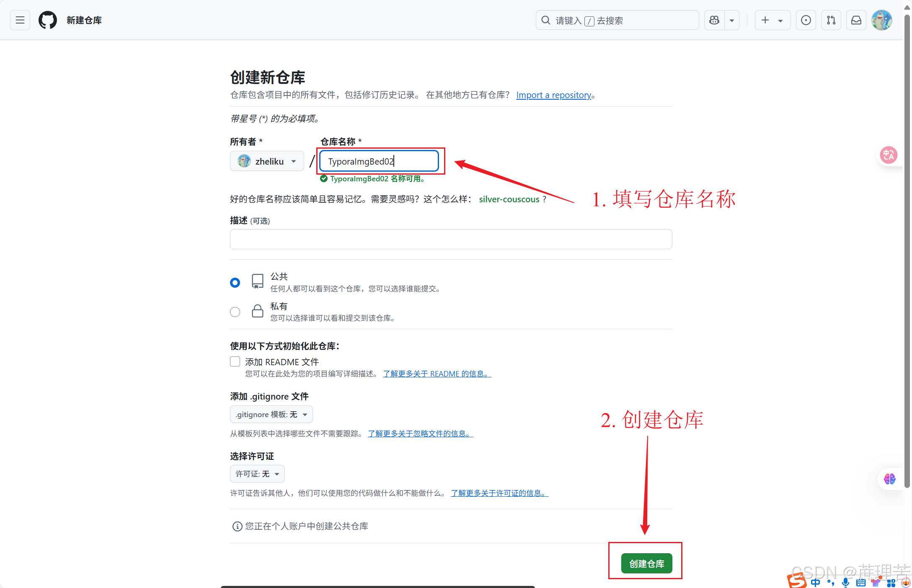Enable the add README file checkbox
This screenshot has width=912, height=588.
click(x=235, y=361)
